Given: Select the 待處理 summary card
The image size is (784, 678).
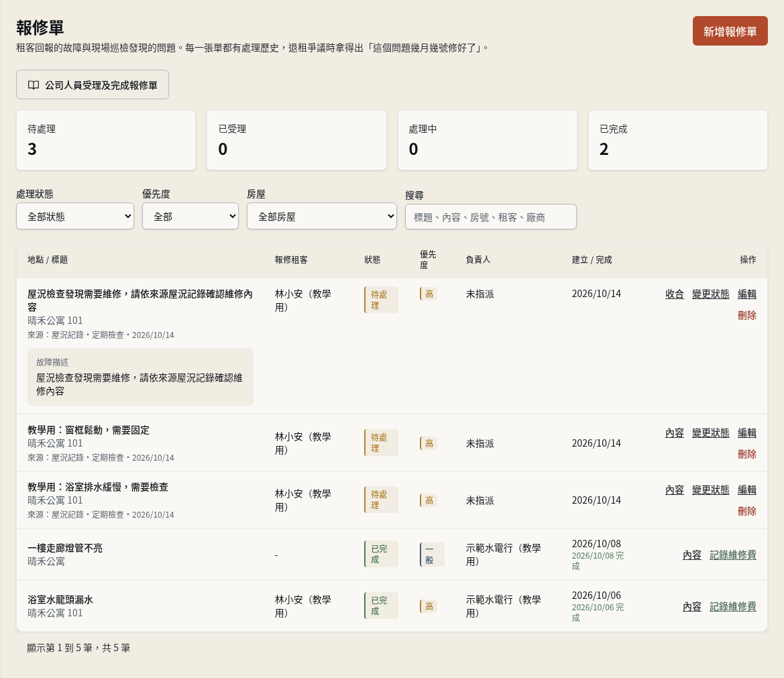Looking at the screenshot, I should [106, 141].
